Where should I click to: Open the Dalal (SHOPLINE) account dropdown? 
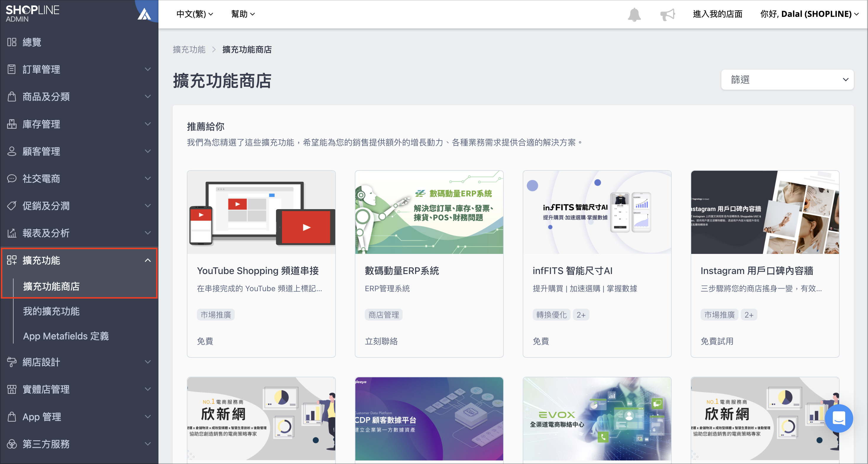click(x=809, y=14)
